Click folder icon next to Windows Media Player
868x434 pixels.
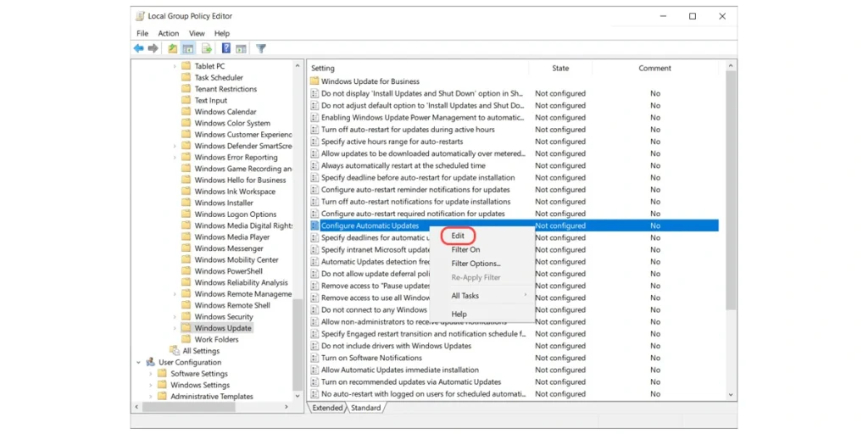click(x=186, y=237)
